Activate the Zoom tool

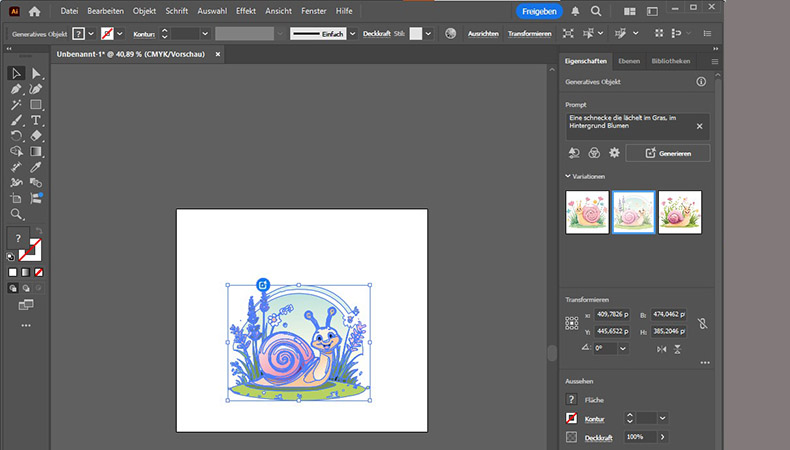point(16,214)
